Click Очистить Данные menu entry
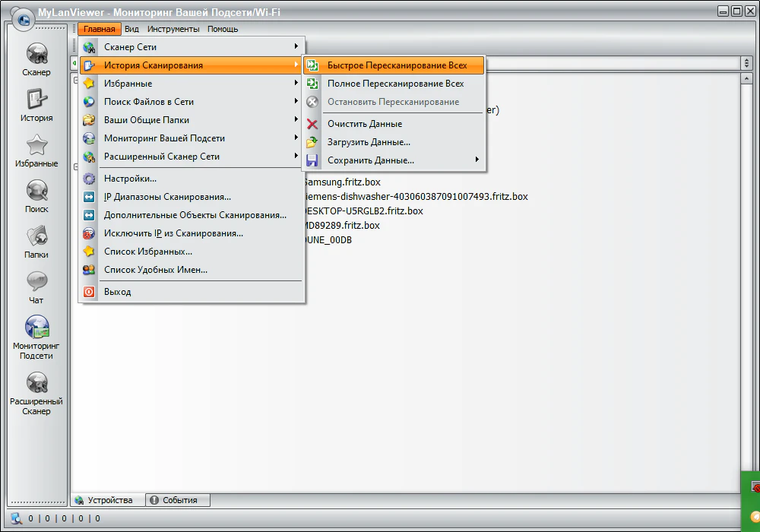 point(365,124)
